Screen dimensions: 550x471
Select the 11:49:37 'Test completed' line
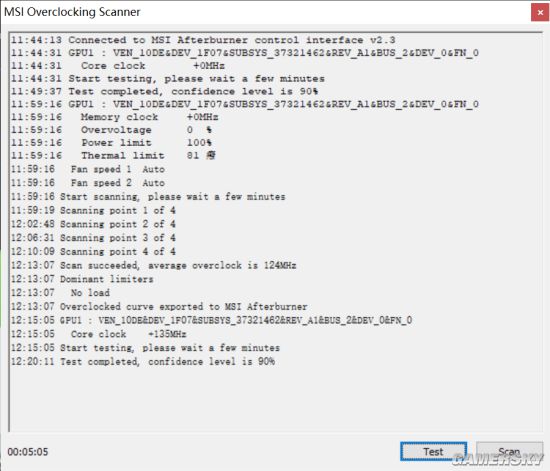[x=165, y=92]
